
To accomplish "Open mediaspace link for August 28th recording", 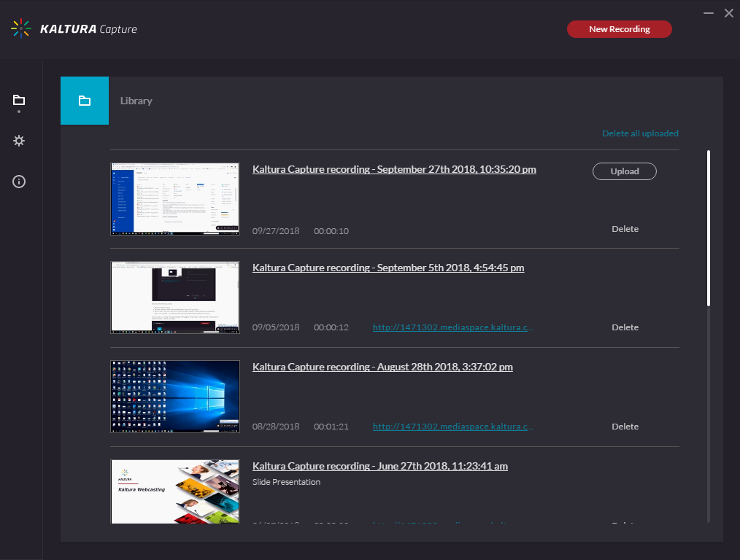I will click(x=453, y=426).
